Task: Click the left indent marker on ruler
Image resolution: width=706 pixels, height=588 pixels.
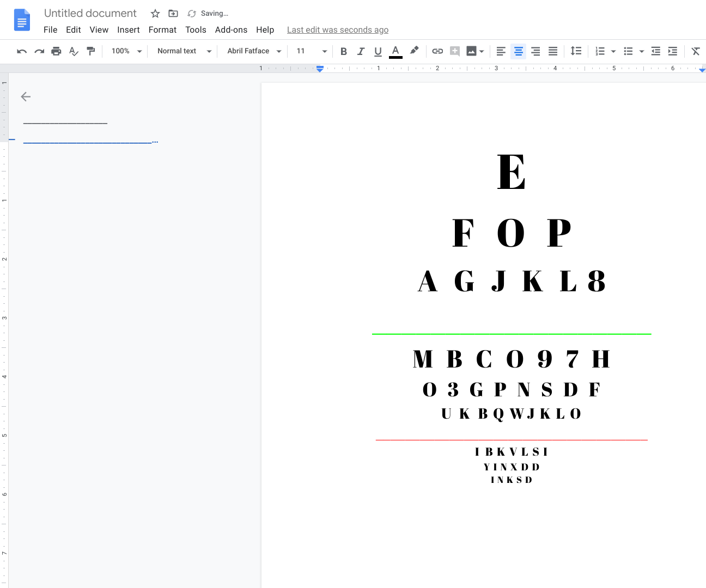Action: coord(320,69)
